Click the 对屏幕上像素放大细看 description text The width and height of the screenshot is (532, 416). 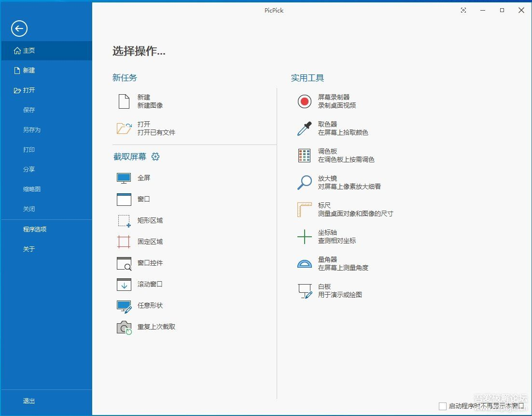click(x=350, y=186)
